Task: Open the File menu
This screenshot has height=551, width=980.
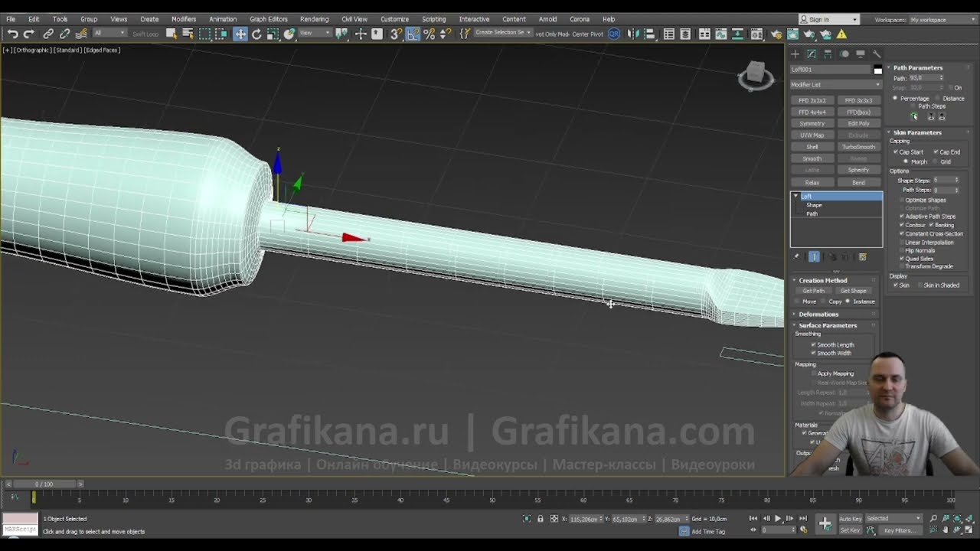Action: [11, 19]
